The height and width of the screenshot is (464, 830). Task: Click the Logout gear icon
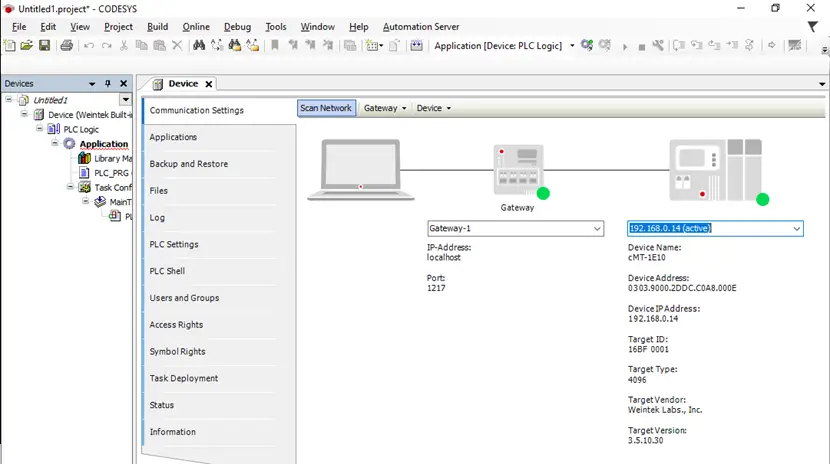pos(605,46)
